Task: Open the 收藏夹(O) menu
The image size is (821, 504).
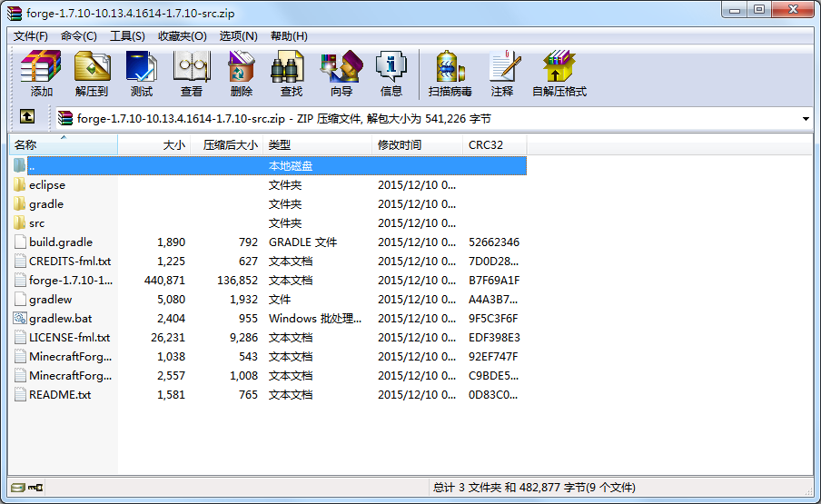Action: (183, 36)
